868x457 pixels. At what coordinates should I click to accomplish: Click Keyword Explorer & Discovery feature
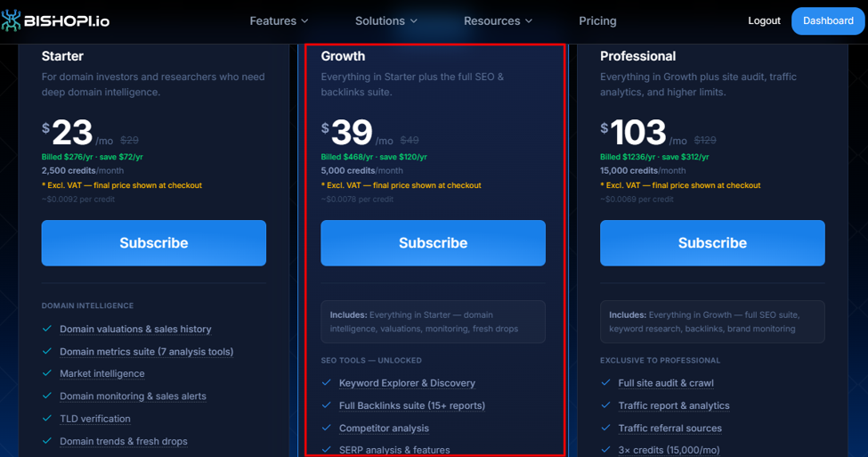(407, 383)
